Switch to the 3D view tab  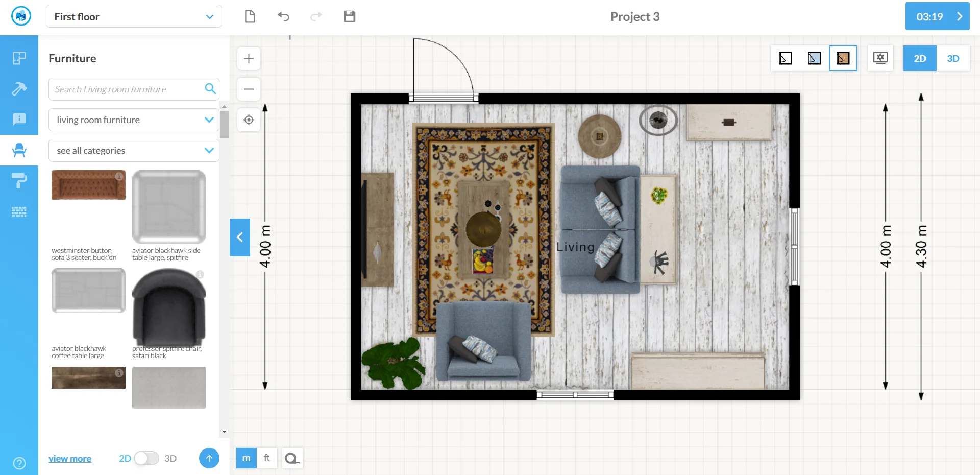(x=952, y=59)
